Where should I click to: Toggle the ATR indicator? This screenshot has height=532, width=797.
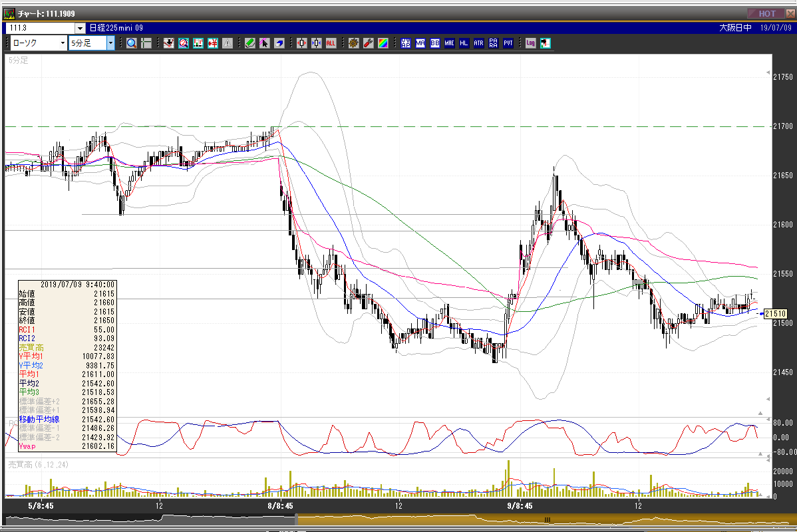point(479,43)
